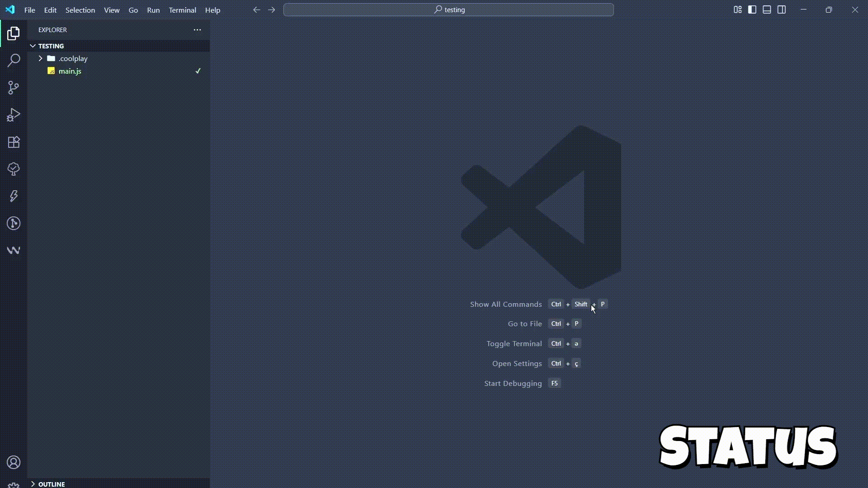This screenshot has height=488, width=868.
Task: Open the Search view in activity bar
Action: (14, 60)
